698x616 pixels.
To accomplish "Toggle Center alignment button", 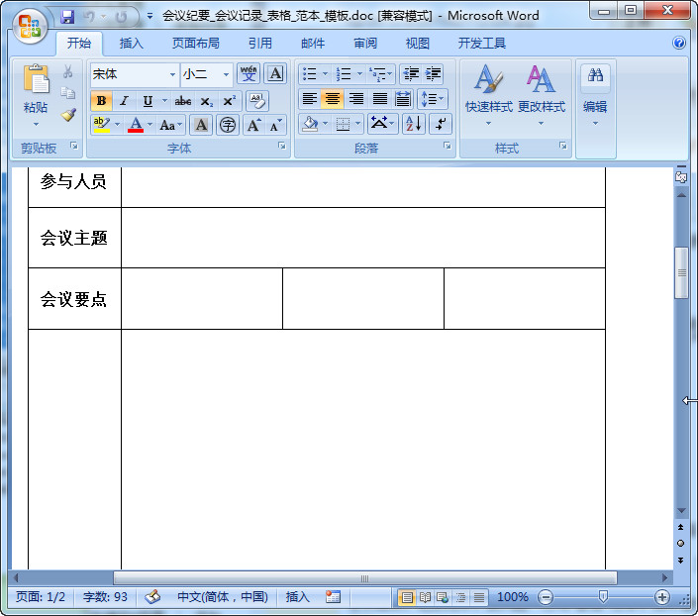I will 332,99.
